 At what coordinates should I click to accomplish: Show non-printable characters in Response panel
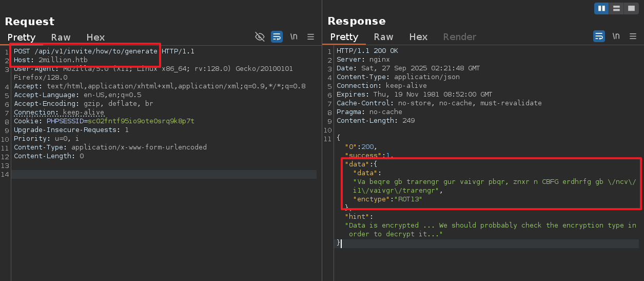(616, 36)
